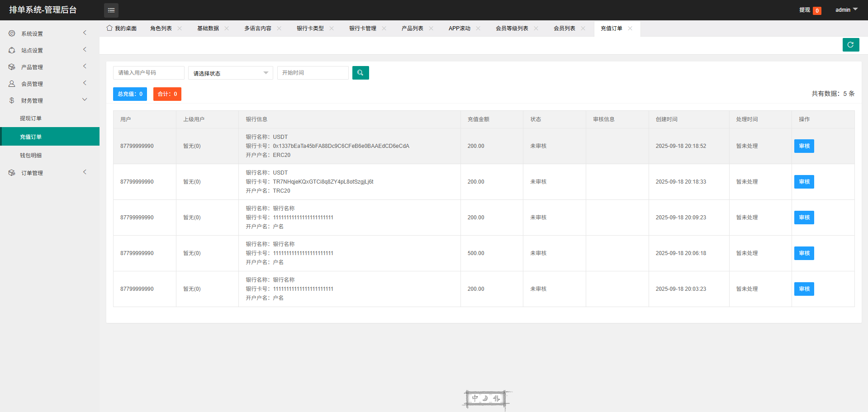This screenshot has height=412, width=868.
Task: Click the green refresh icon button
Action: click(x=850, y=45)
